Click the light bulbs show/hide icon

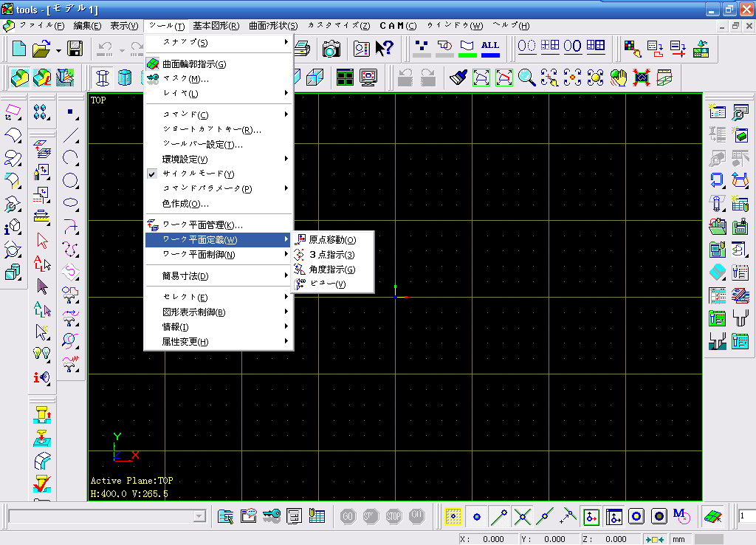[x=42, y=354]
